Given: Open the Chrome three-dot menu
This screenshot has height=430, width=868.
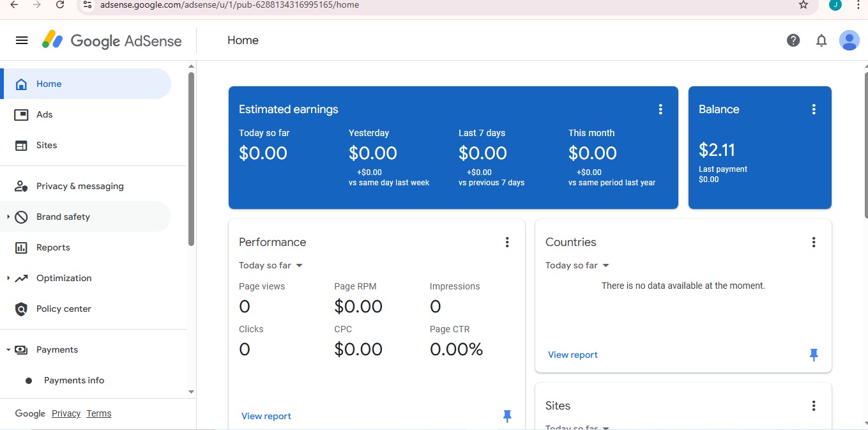Looking at the screenshot, I should tap(858, 4).
